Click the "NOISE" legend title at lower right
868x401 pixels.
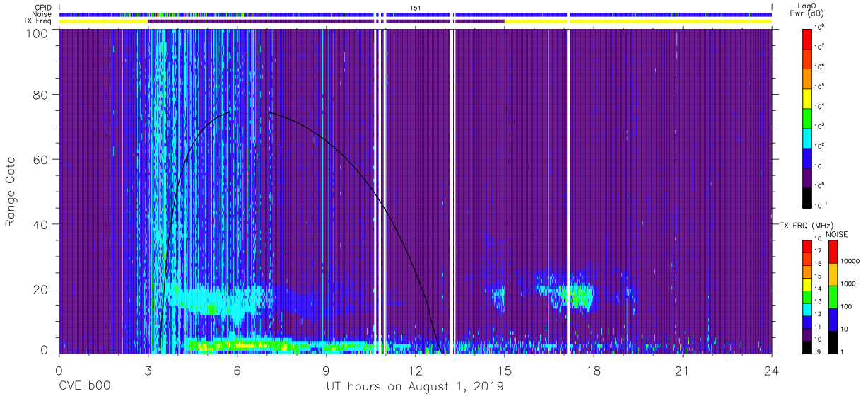click(x=836, y=233)
